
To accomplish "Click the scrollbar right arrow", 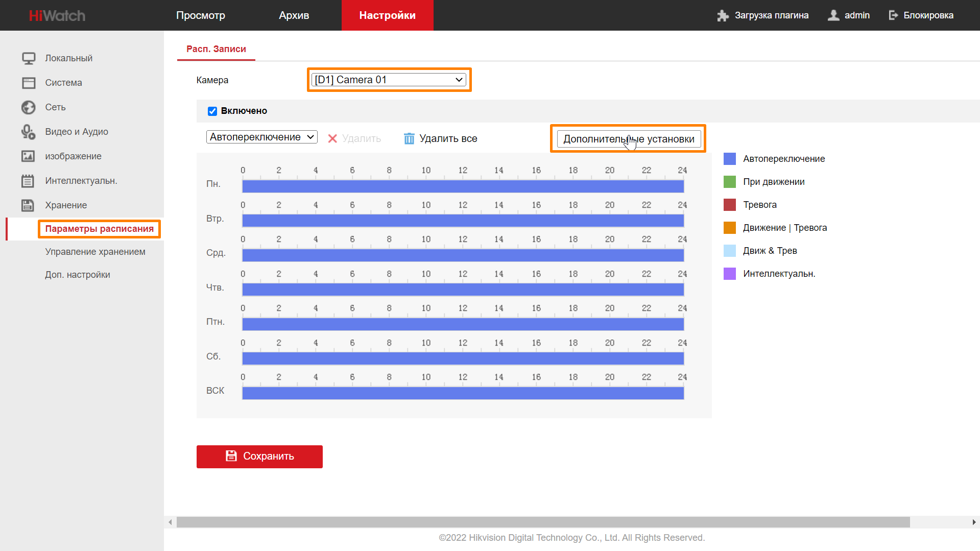I will [974, 522].
